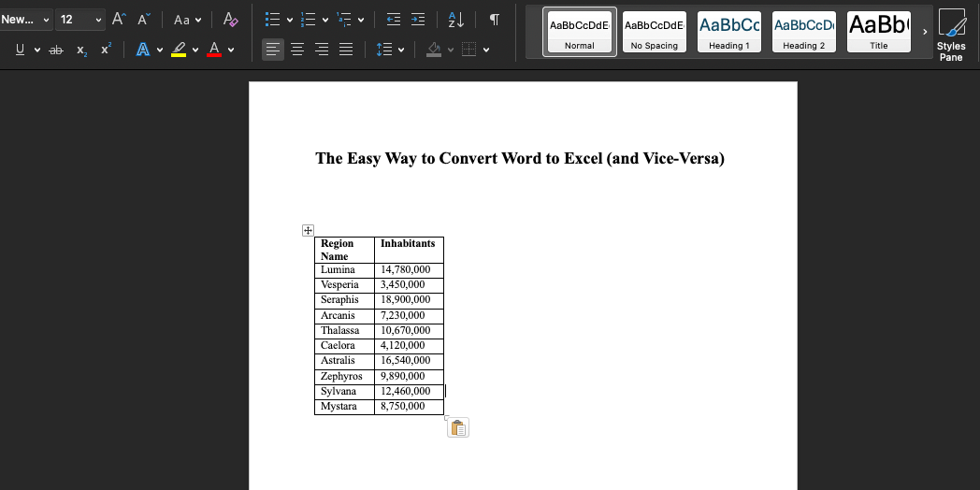
Task: Click the Lumina table cell
Action: coord(344,270)
